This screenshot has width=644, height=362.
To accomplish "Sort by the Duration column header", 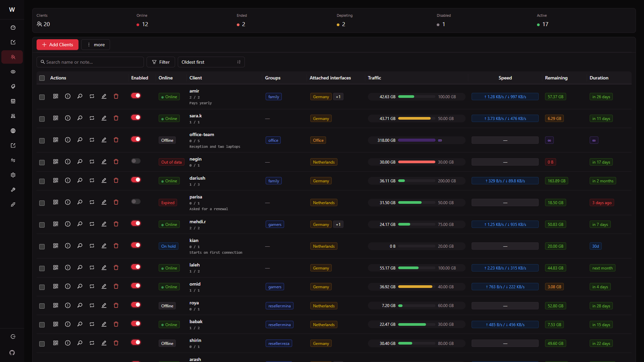I will click(599, 78).
